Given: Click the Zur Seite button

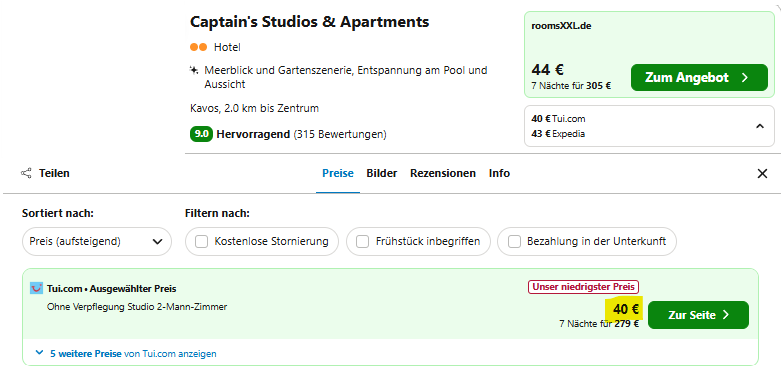Looking at the screenshot, I should [x=698, y=315].
